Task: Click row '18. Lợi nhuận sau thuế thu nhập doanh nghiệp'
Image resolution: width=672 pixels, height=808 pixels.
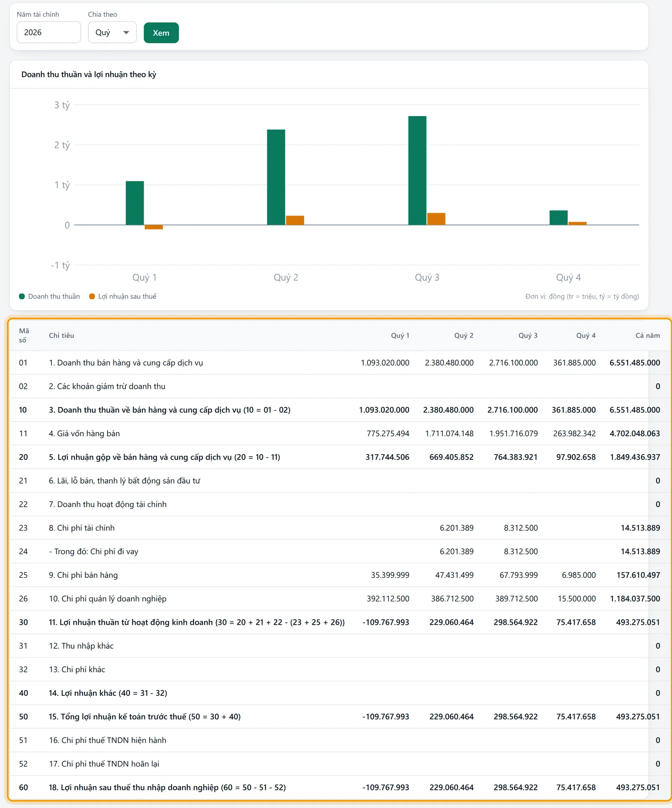Action: (x=340, y=787)
